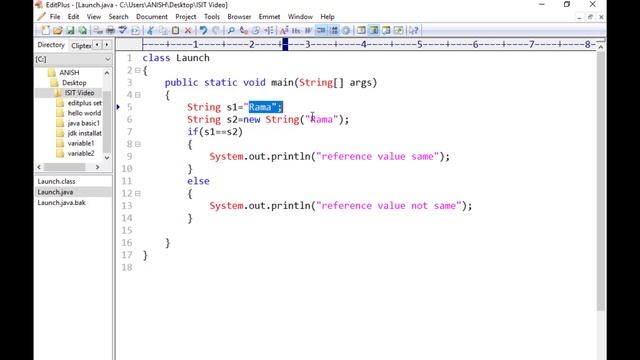Click the EditPlus pencil icon beside File menu

coord(41,17)
